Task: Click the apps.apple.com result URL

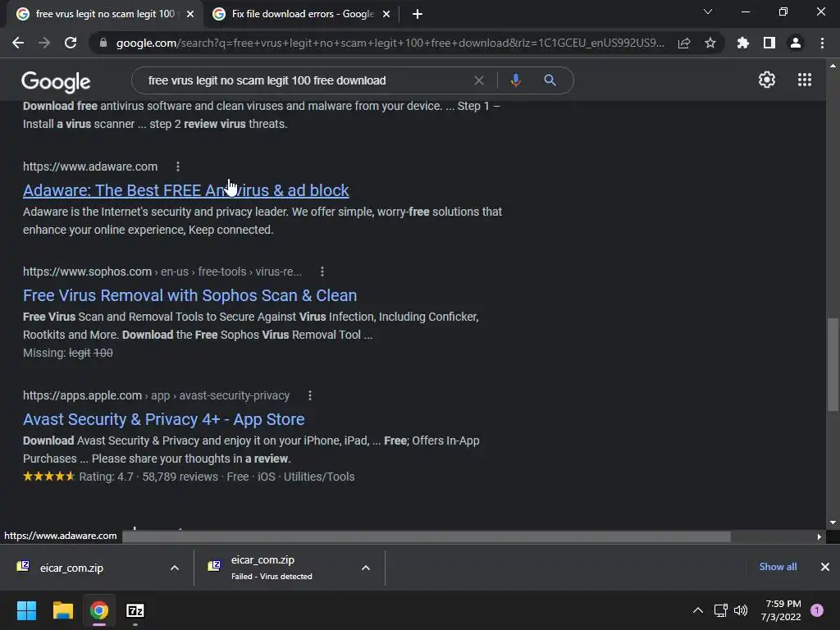Action: [x=156, y=395]
